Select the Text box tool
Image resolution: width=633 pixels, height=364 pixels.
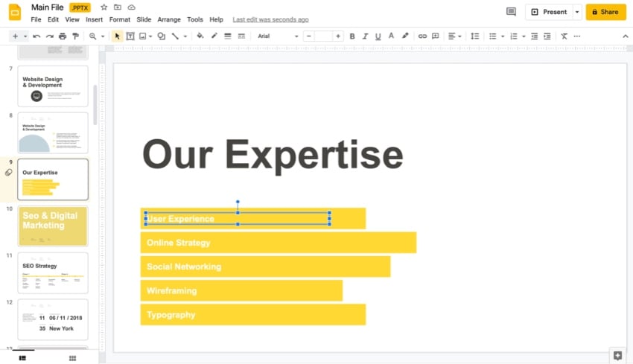[130, 36]
